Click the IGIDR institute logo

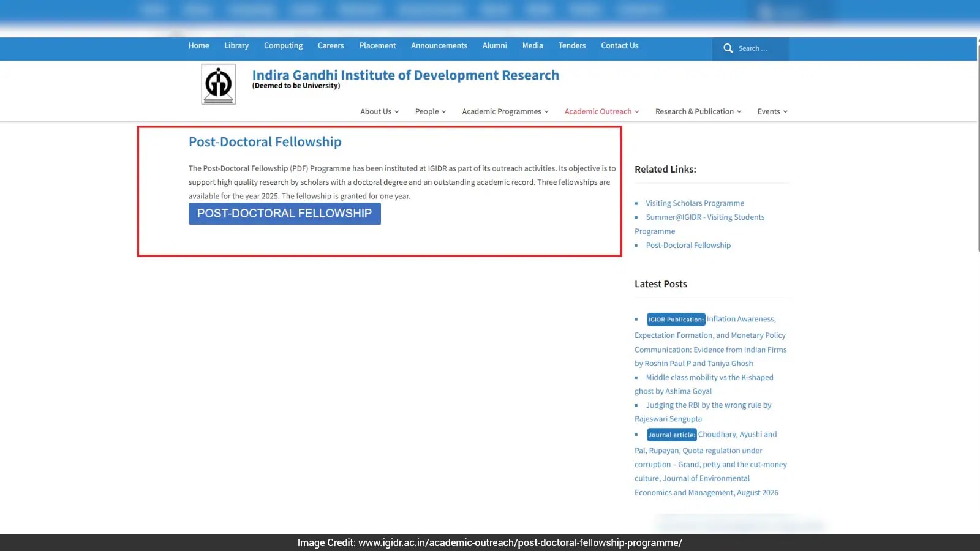pos(219,84)
